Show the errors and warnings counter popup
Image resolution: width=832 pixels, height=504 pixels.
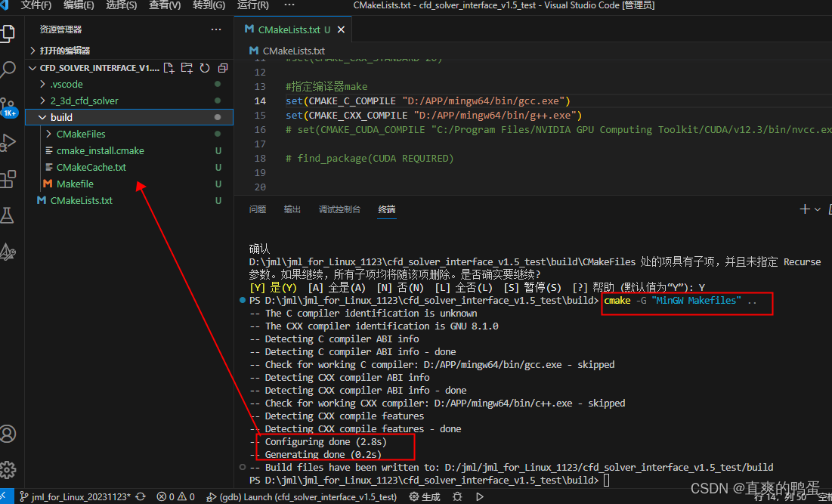(x=175, y=496)
